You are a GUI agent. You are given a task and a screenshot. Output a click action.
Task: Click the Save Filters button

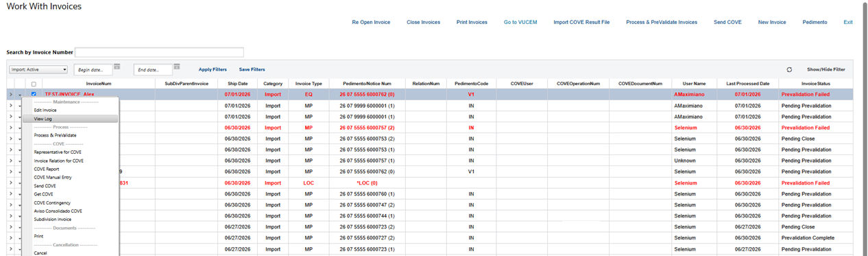252,69
